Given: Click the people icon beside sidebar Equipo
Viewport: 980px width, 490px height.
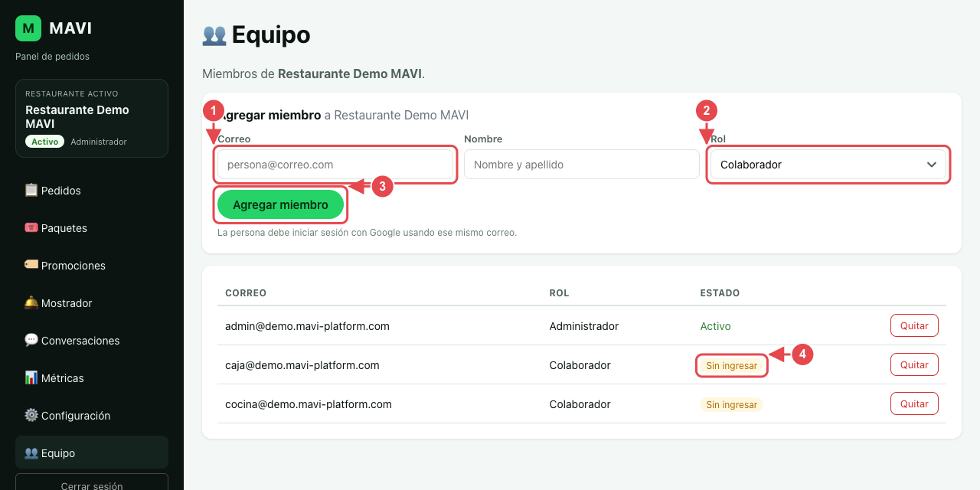Looking at the screenshot, I should click(31, 452).
